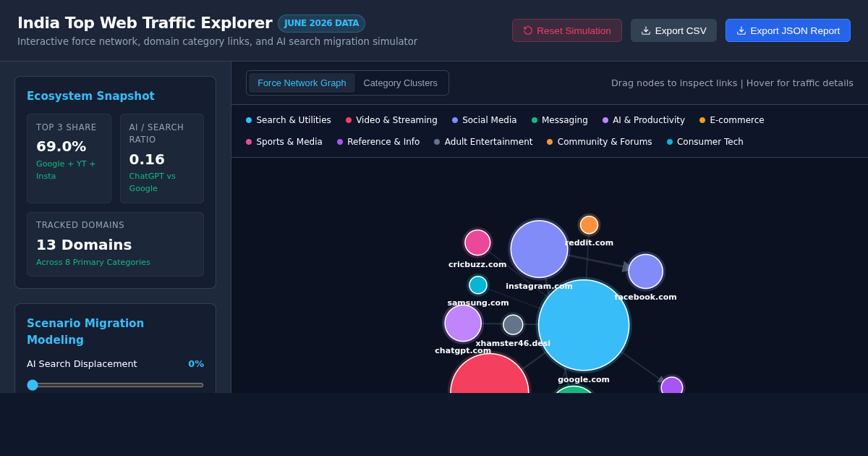Click the Scenario Migration Modeling heading
The height and width of the screenshot is (456, 868).
[x=85, y=332]
